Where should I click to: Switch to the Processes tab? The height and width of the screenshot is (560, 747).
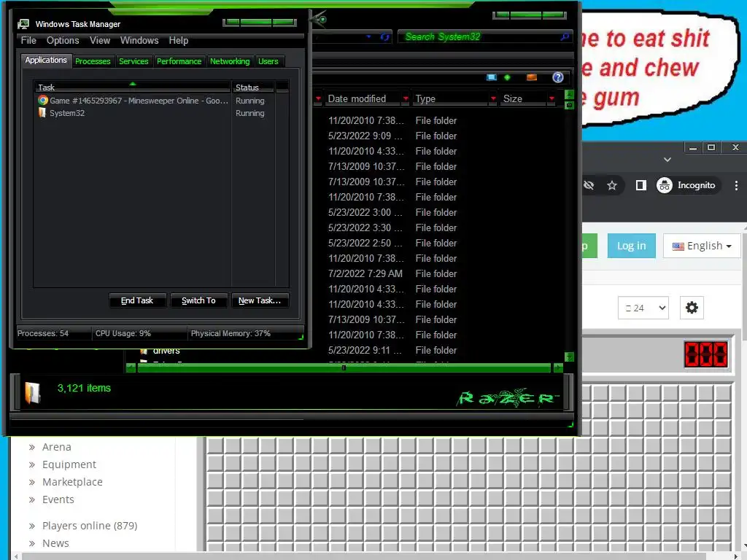93,61
